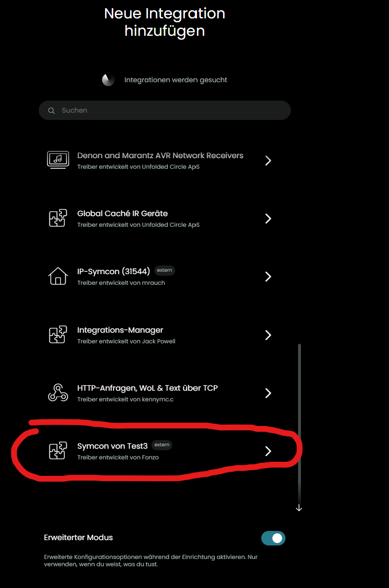The height and width of the screenshot is (588, 389).
Task: Click the IP-Symcon house icon
Action: 58,277
